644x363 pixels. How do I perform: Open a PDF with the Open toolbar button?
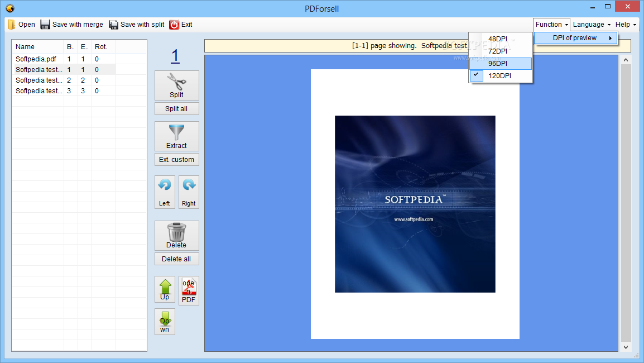coord(21,25)
